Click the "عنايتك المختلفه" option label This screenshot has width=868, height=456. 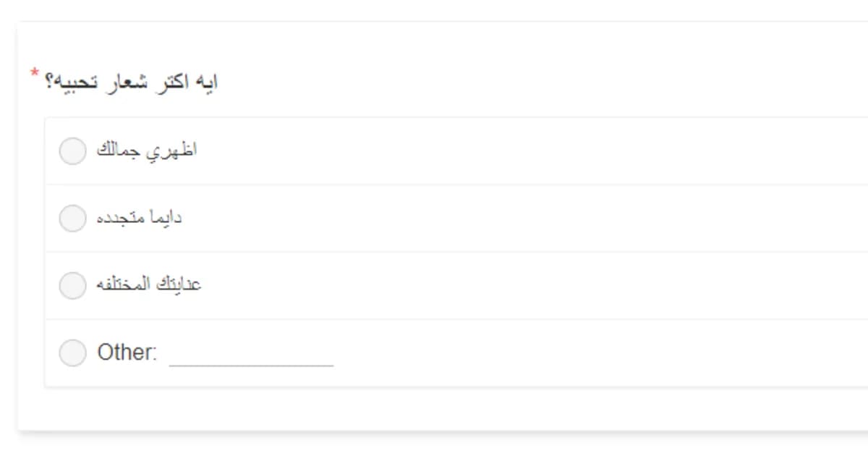(x=148, y=284)
